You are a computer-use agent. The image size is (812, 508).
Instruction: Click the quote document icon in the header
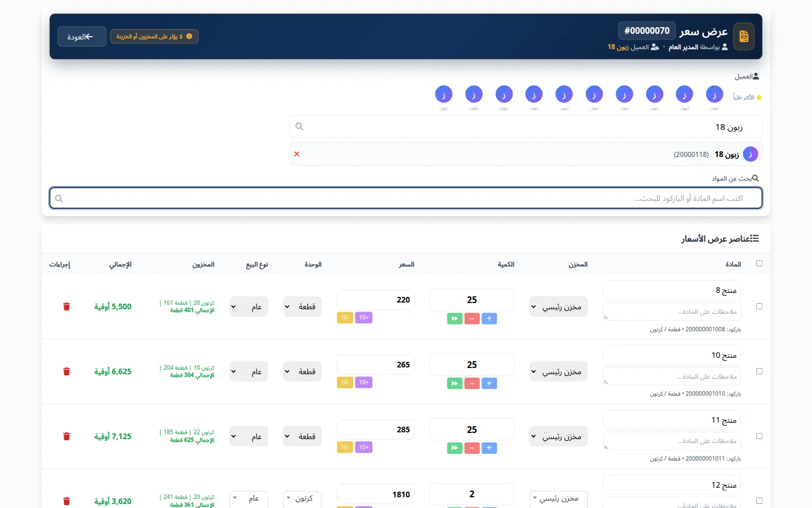(x=744, y=37)
